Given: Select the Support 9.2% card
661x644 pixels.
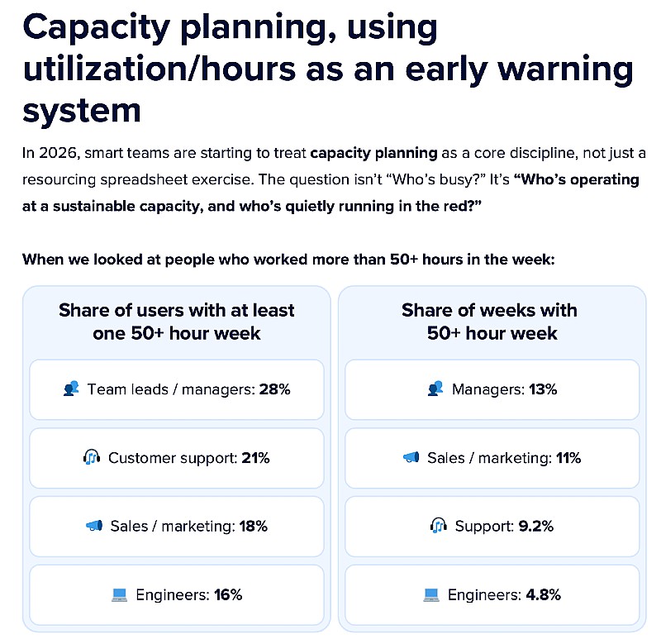Looking at the screenshot, I should [492, 526].
